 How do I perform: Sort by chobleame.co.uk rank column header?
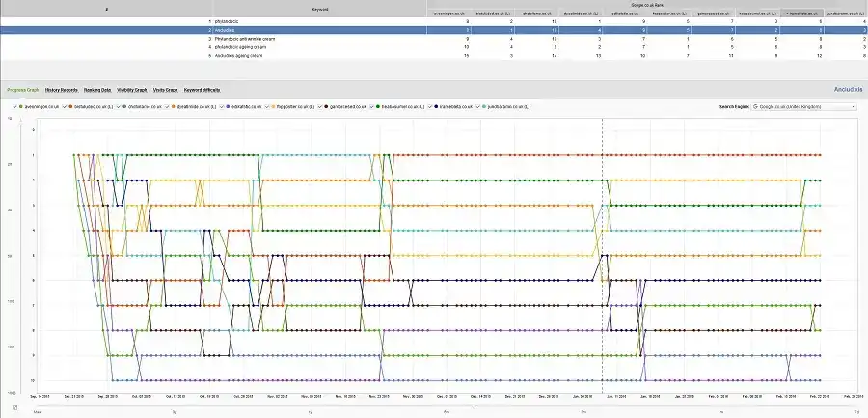pos(536,14)
